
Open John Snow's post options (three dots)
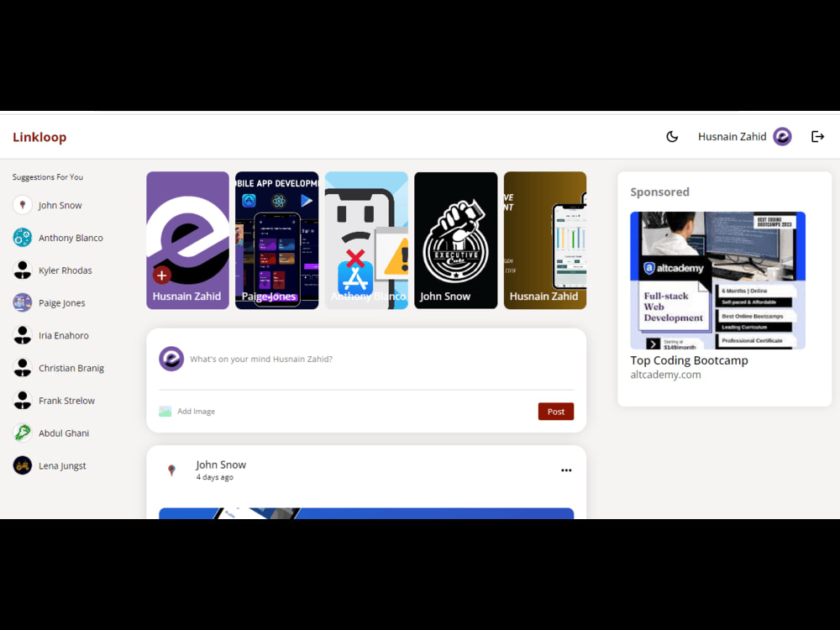click(566, 470)
